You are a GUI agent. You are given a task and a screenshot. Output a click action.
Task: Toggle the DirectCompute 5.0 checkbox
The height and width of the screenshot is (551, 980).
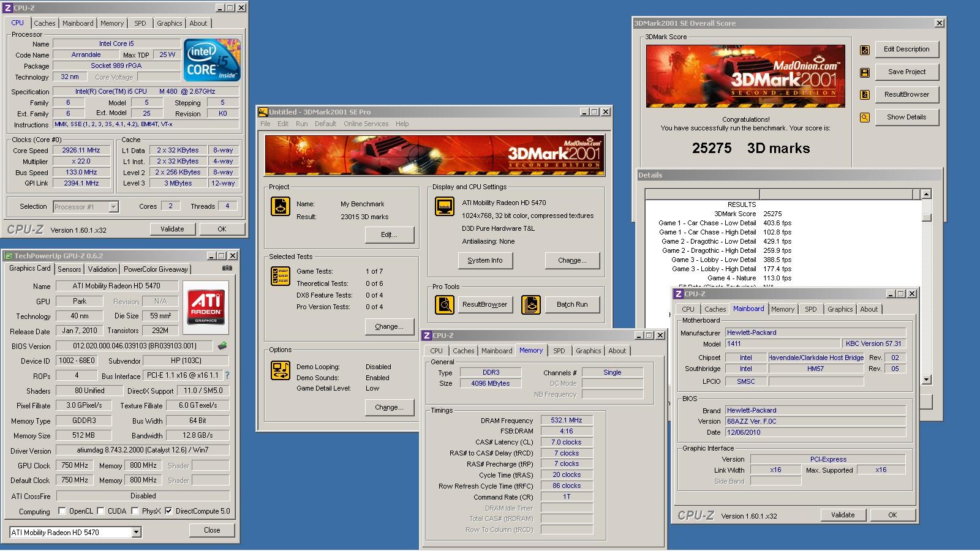[168, 511]
